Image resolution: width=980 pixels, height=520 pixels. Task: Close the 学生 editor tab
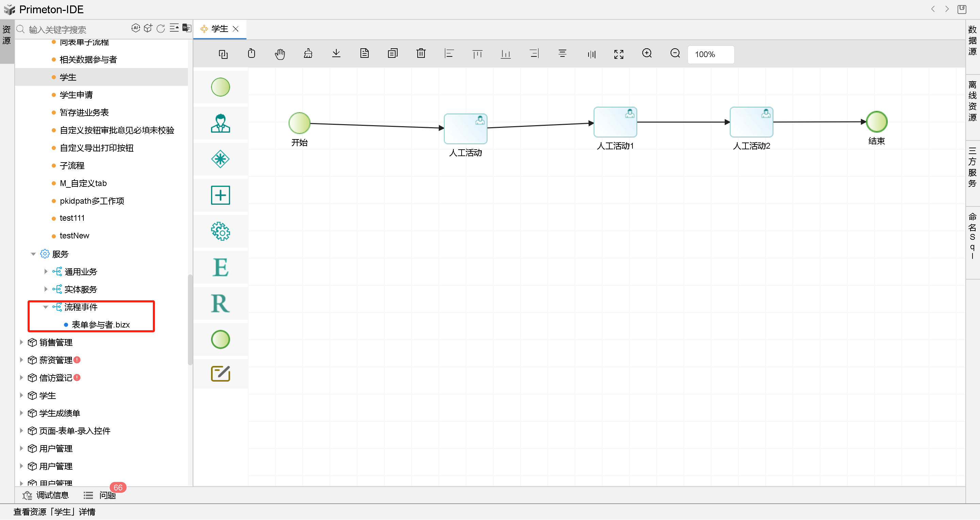236,29
